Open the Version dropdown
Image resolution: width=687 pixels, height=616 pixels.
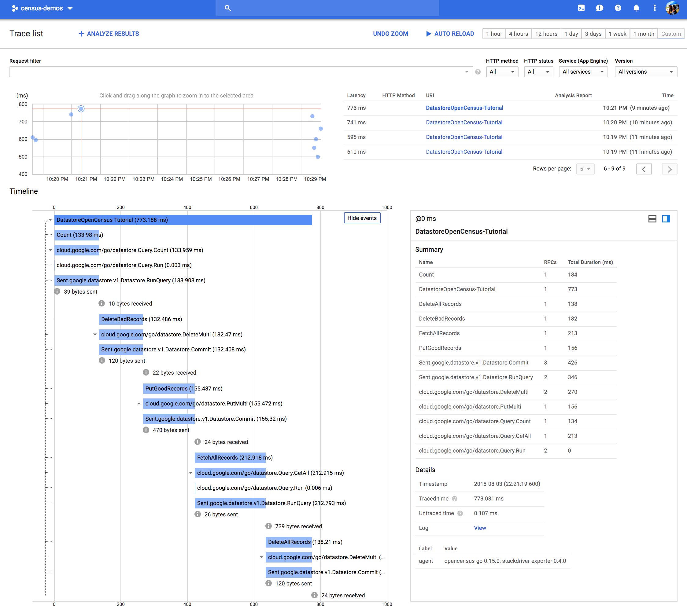[646, 72]
